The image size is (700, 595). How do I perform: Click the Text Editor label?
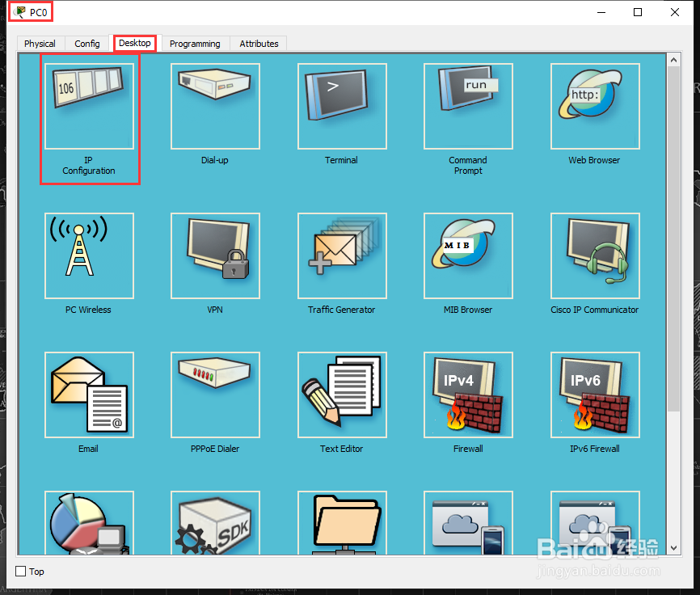[342, 449]
